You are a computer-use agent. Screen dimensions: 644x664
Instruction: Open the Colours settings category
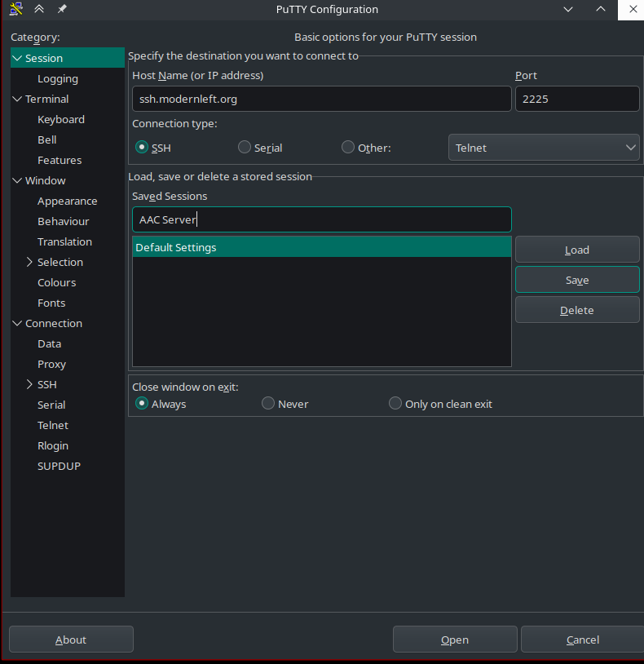57,282
